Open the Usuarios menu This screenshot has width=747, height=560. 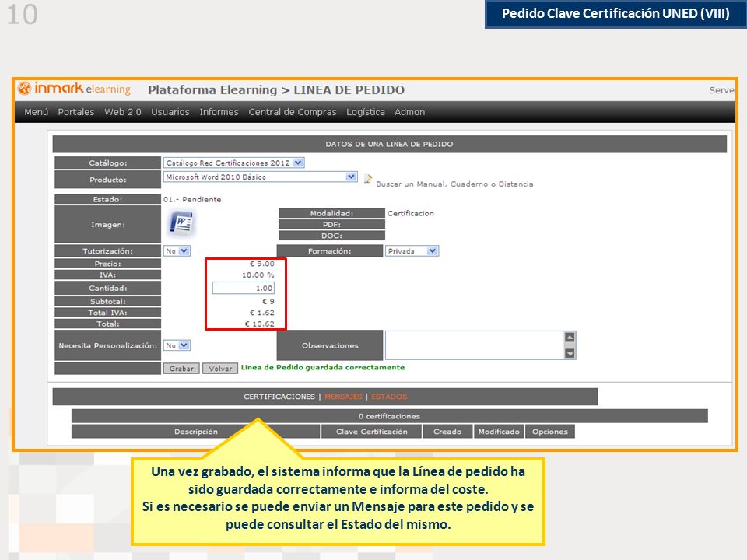coord(170,112)
